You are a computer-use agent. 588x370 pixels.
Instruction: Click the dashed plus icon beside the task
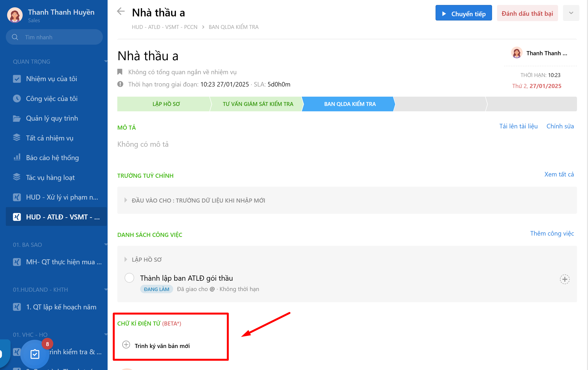[564, 279]
